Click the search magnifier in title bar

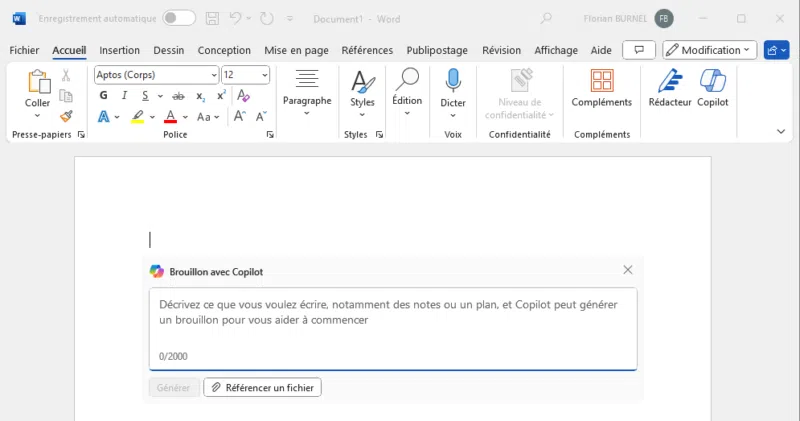[x=546, y=19]
